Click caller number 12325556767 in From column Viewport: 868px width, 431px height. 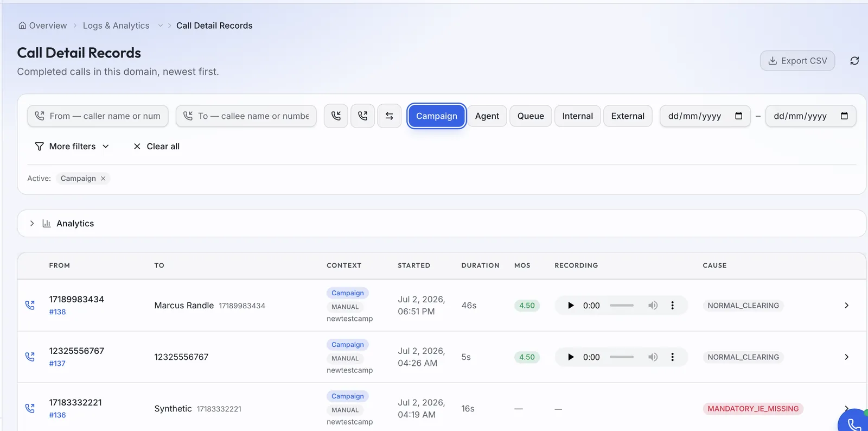pyautogui.click(x=76, y=351)
